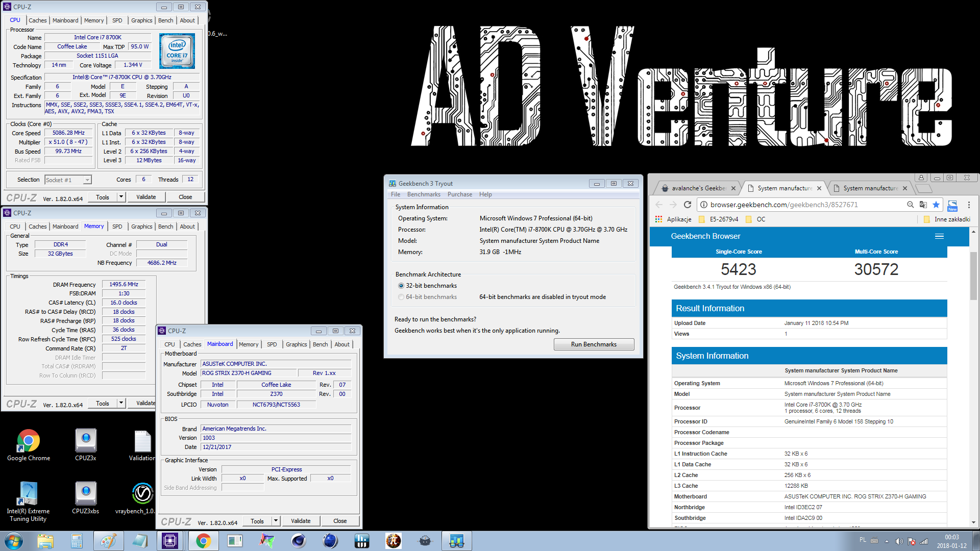Switch to Paint in the taskbar
This screenshot has width=980, height=551.
coord(108,541)
